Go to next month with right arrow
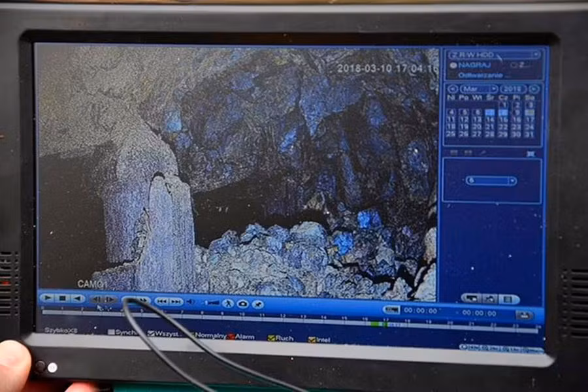This screenshot has height=392, width=588. [x=534, y=89]
